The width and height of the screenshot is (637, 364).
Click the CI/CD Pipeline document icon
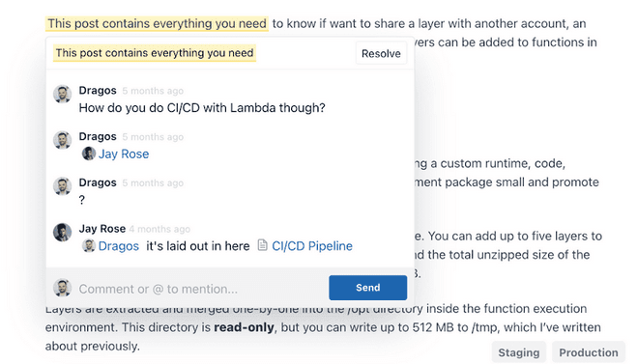point(263,245)
